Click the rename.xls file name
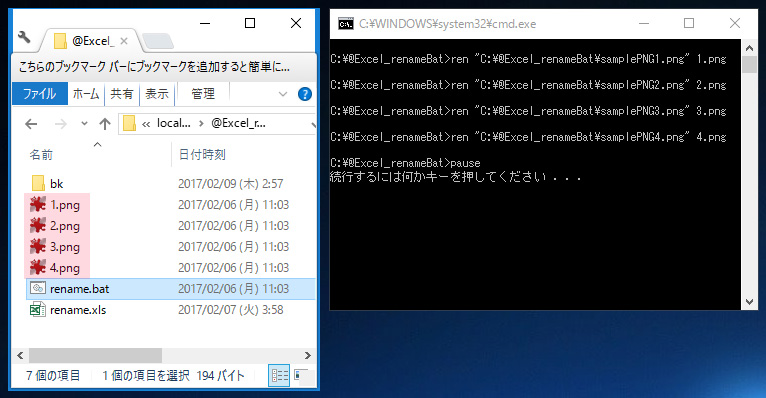Image resolution: width=766 pixels, height=398 pixels. (78, 310)
